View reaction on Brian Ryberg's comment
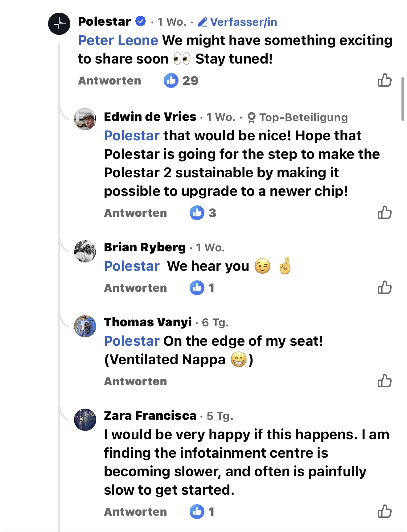Screen dimensions: 407x532 [202, 288]
